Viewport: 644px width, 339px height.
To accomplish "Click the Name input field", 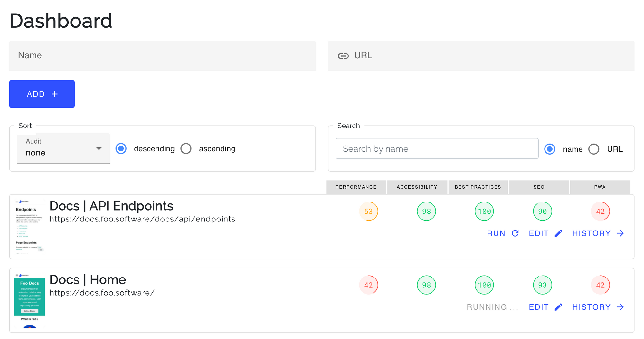I will [162, 56].
